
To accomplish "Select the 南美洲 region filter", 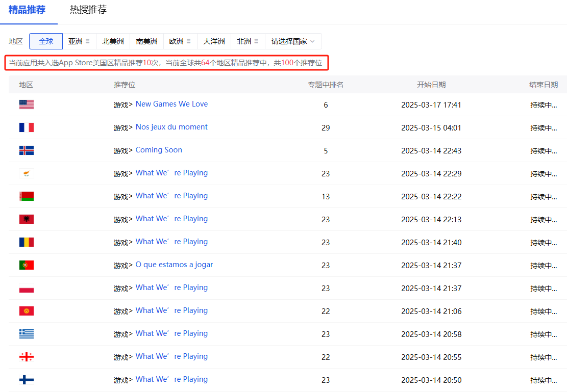I will (x=147, y=41).
